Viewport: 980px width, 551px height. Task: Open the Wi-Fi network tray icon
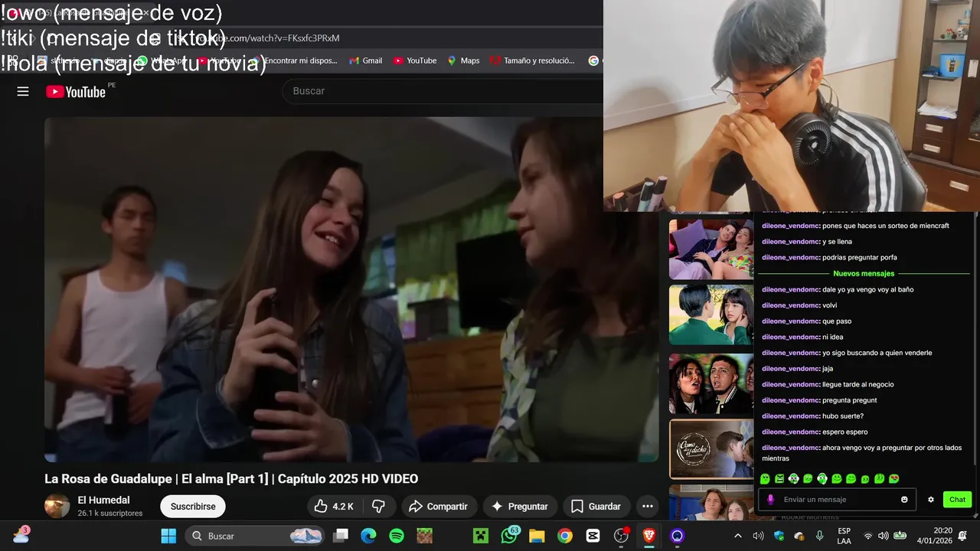[868, 536]
